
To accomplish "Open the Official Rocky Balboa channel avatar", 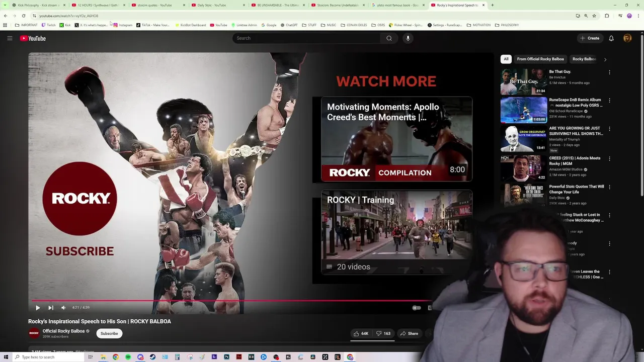I will (x=34, y=333).
